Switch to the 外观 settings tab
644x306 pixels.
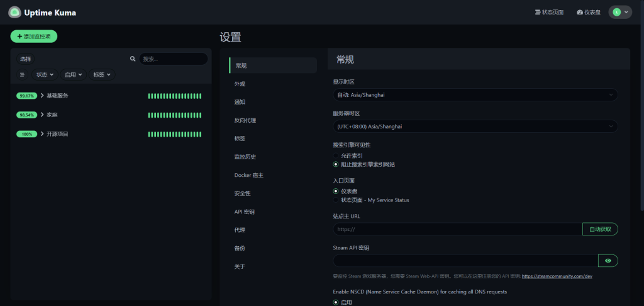click(240, 84)
